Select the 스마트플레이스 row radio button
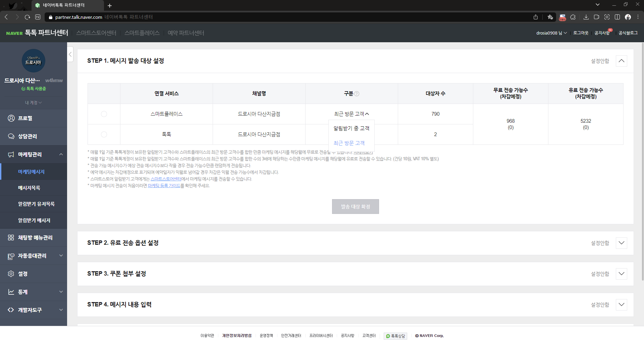Viewport: 644px width, 346px height. coord(104,114)
